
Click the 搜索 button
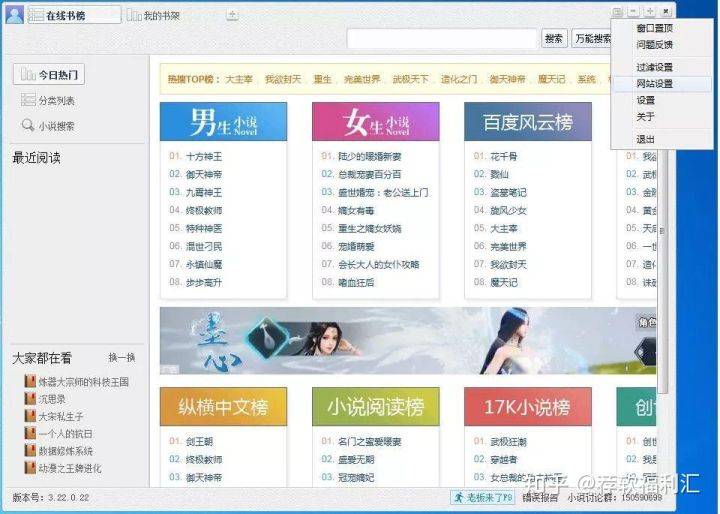[553, 39]
